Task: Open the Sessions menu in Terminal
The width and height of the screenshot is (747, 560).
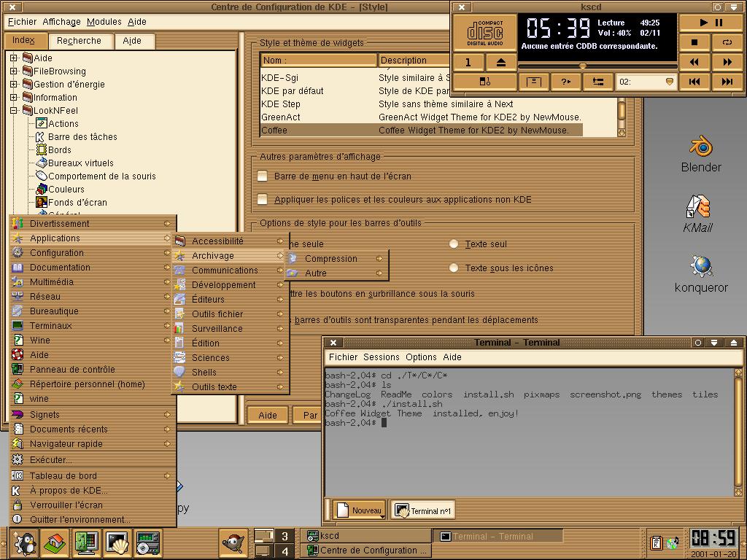Action: click(x=381, y=357)
